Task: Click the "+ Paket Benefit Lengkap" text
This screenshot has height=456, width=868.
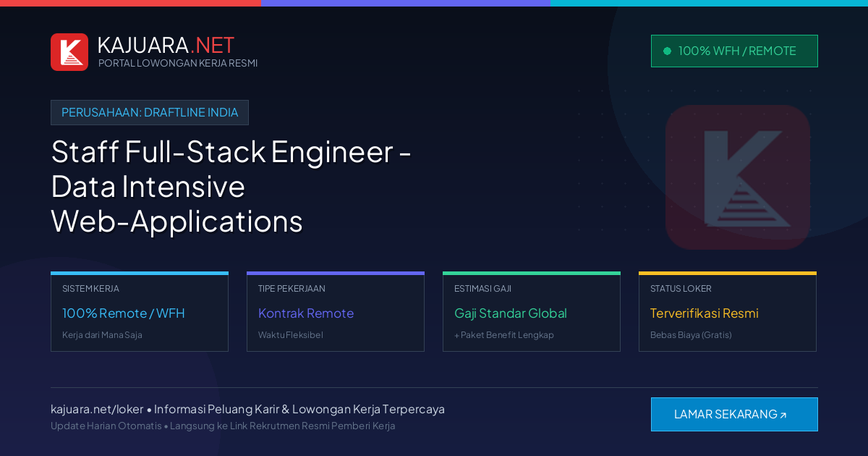Action: (x=504, y=335)
